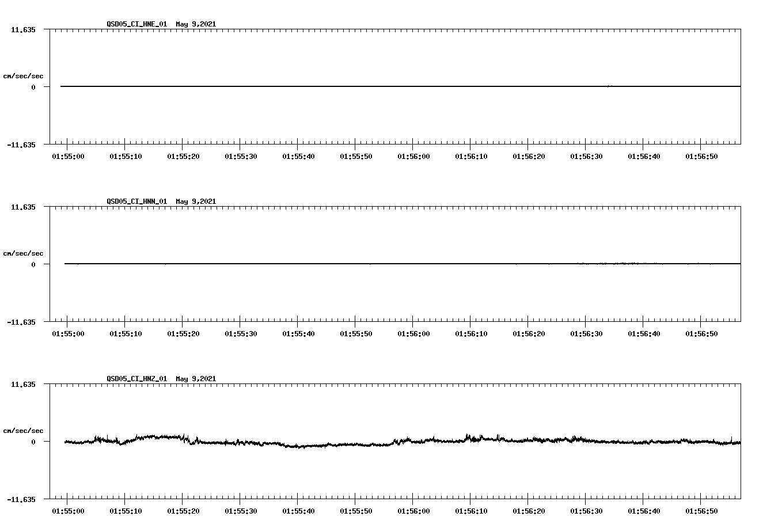Select the QSD05_CI_HNZ_01 channel title
The image size is (782, 532).
(136, 379)
